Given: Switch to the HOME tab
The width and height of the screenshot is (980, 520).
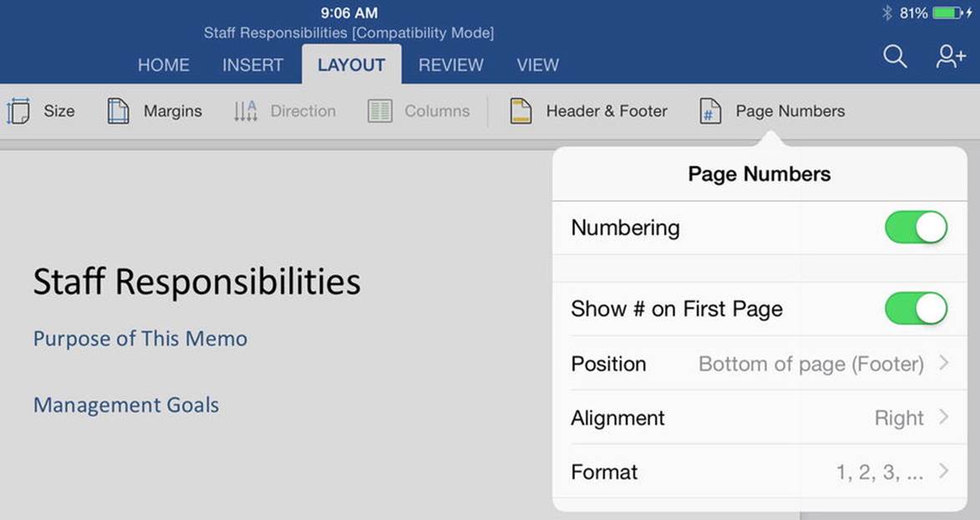Looking at the screenshot, I should click(164, 65).
